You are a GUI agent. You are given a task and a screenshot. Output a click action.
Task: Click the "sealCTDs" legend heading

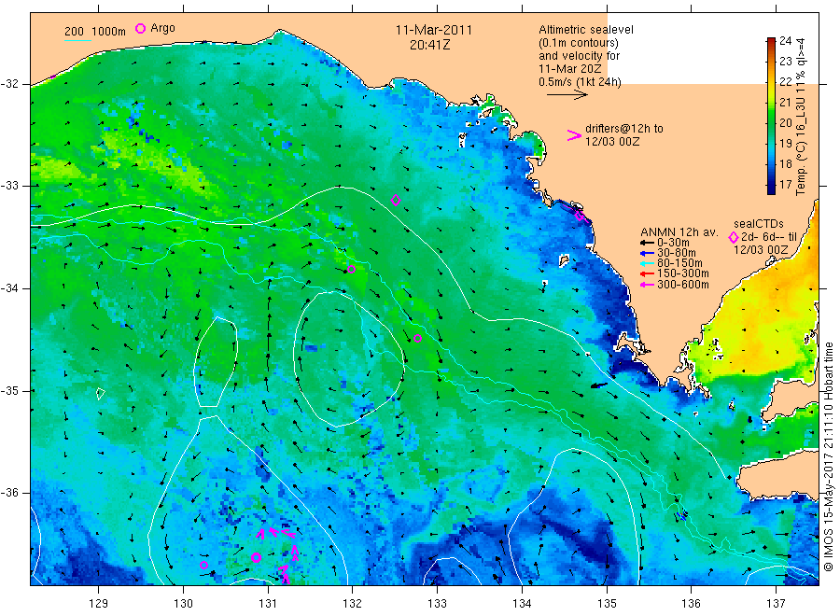[759, 223]
